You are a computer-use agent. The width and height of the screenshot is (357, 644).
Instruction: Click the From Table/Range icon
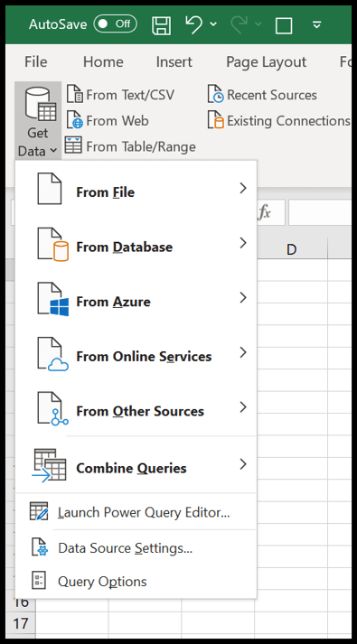point(73,145)
